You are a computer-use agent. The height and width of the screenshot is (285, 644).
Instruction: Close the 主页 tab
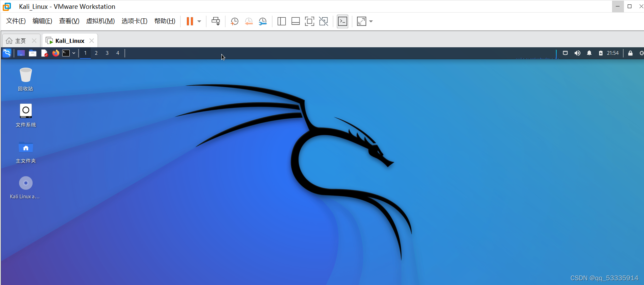tap(34, 41)
